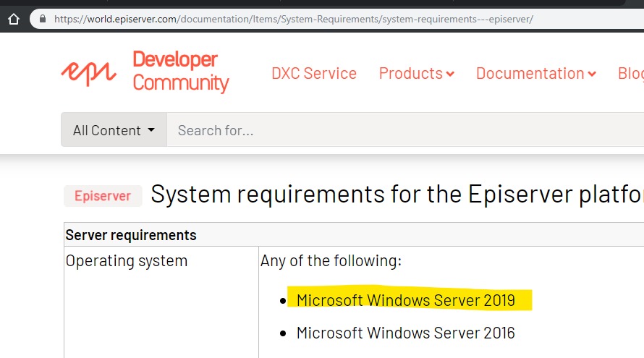Expand the Products dropdown menu
Image resolution: width=644 pixels, height=358 pixels.
pyautogui.click(x=416, y=73)
